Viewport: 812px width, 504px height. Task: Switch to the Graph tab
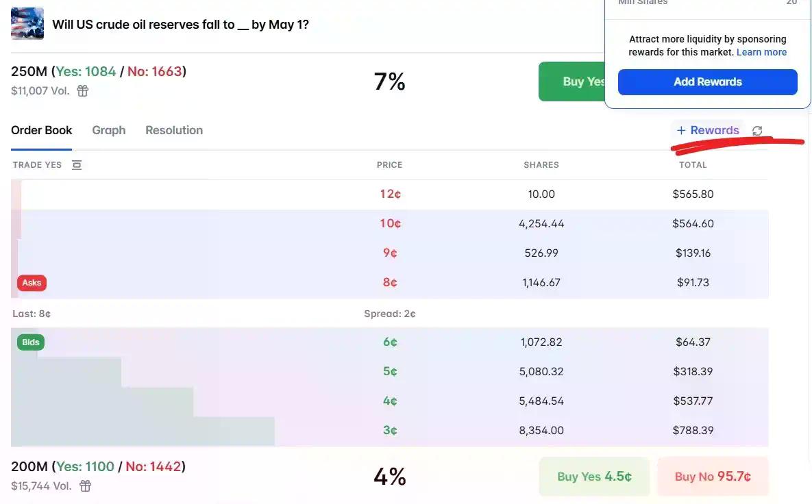(108, 130)
